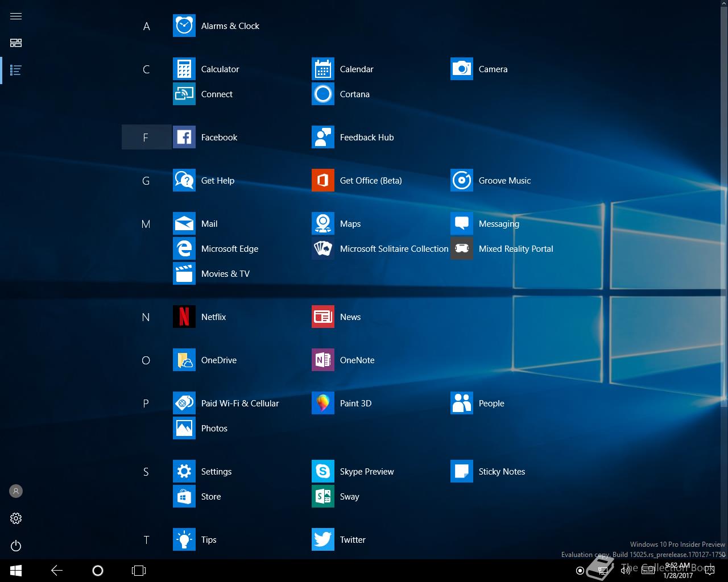Viewport: 728px width, 582px height.
Task: Open the People app icon
Action: click(462, 404)
